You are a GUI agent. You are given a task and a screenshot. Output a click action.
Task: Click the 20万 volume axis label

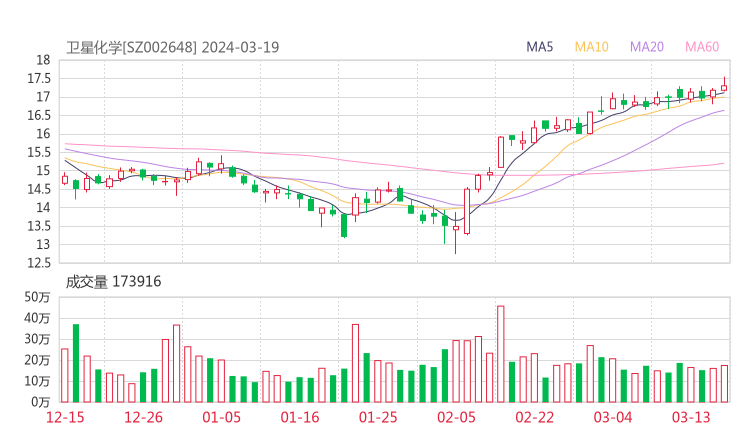37,360
